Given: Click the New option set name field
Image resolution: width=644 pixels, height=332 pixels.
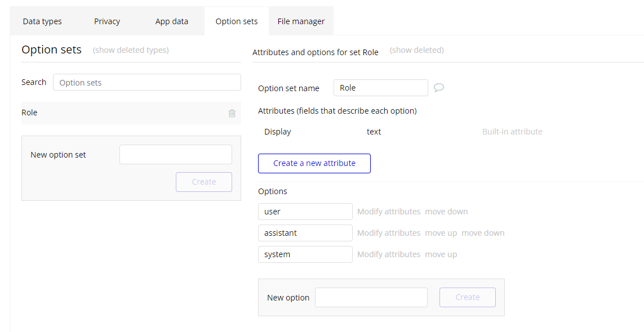Looking at the screenshot, I should point(176,155).
